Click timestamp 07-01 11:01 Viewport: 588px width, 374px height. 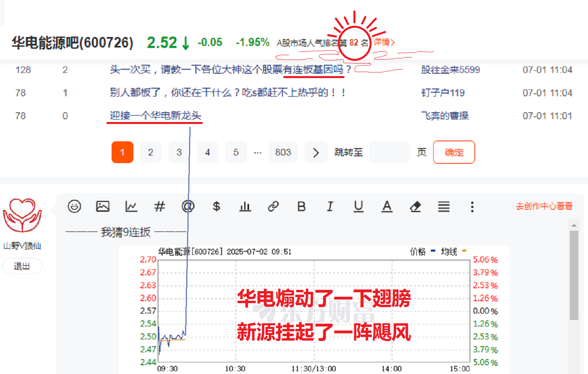(x=547, y=116)
